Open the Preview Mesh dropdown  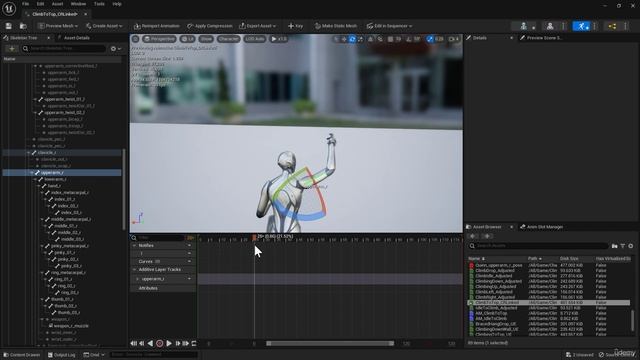click(x=58, y=26)
